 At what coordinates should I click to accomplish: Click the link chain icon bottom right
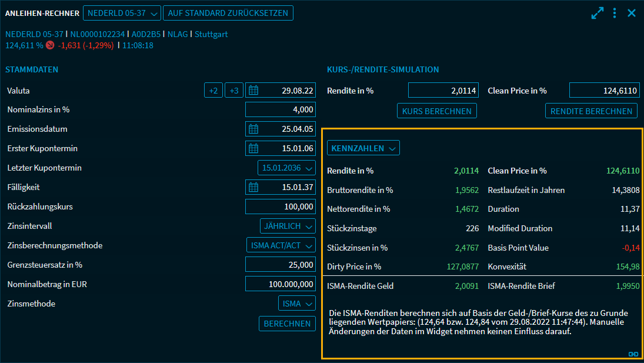633,354
